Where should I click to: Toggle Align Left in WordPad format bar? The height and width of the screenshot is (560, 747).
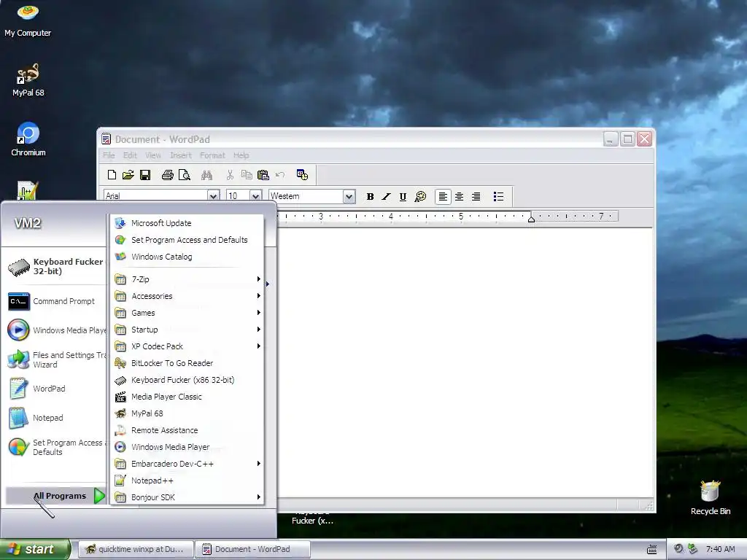[443, 197]
